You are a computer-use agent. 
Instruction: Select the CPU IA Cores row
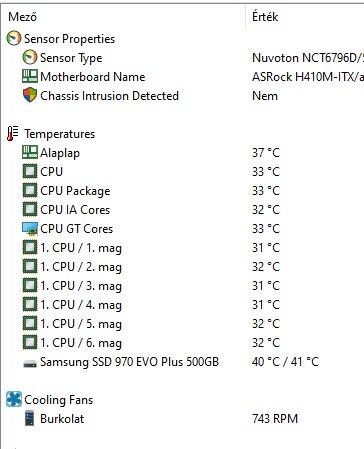[x=182, y=210]
